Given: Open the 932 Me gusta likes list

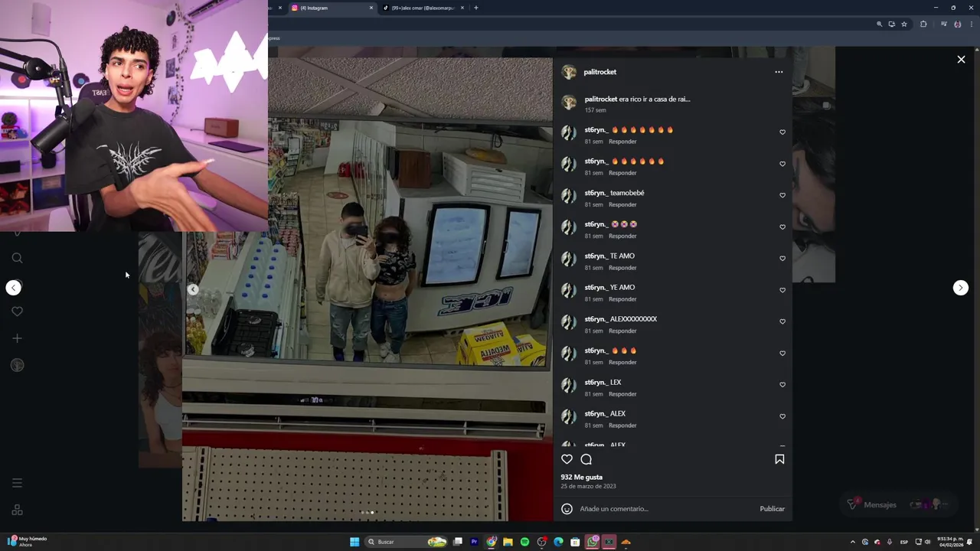Looking at the screenshot, I should tap(582, 477).
